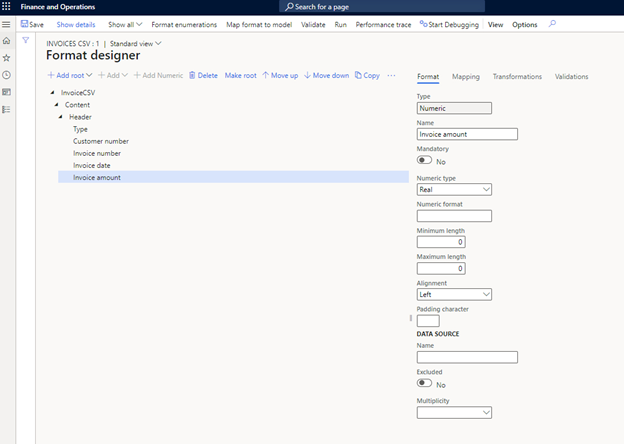The height and width of the screenshot is (444, 624).
Task: Click the Run button
Action: tap(341, 25)
